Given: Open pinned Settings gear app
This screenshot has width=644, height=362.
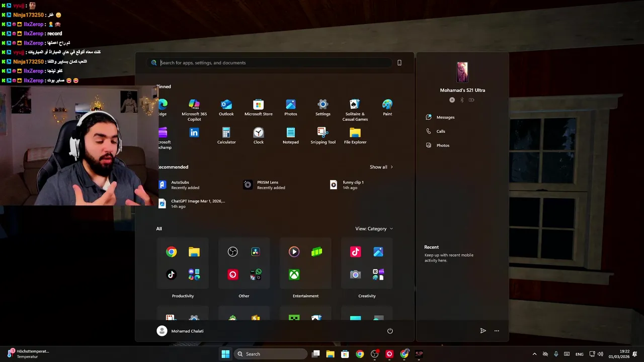Looking at the screenshot, I should [x=323, y=108].
